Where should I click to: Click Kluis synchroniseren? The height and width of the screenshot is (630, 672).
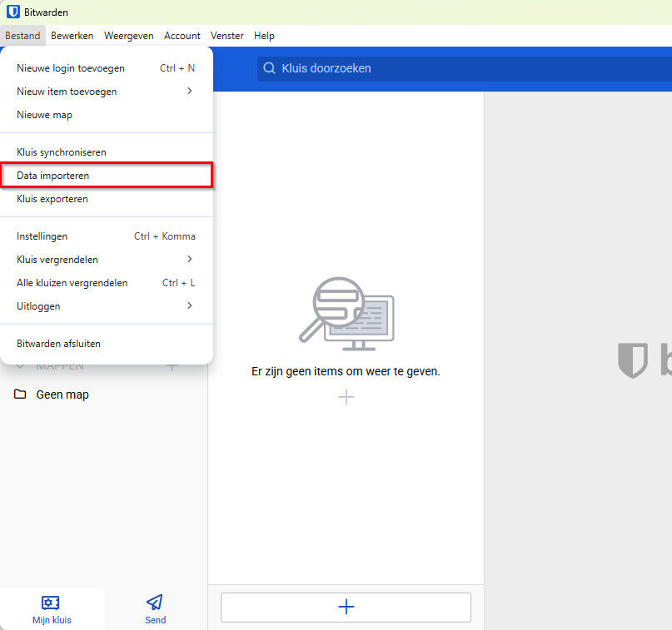tap(62, 152)
